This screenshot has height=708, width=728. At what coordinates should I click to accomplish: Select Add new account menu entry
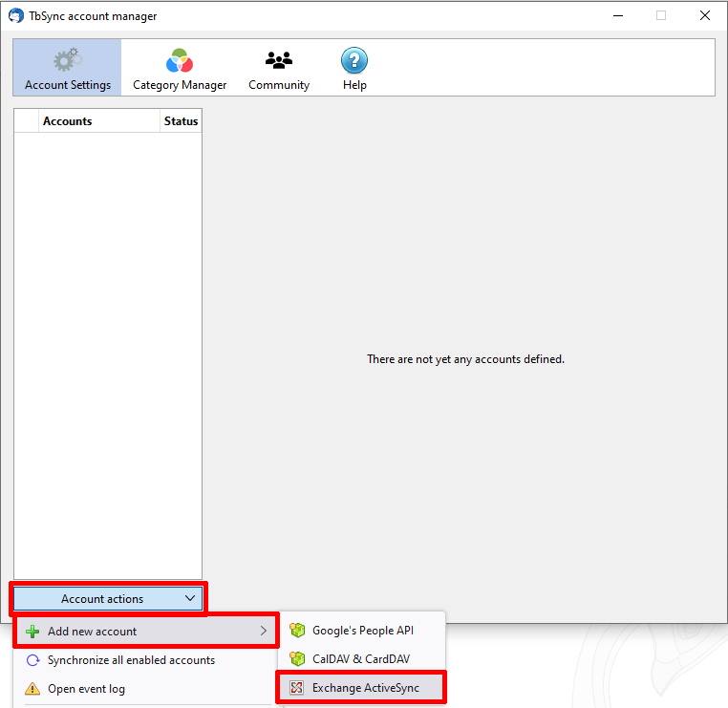(146, 631)
